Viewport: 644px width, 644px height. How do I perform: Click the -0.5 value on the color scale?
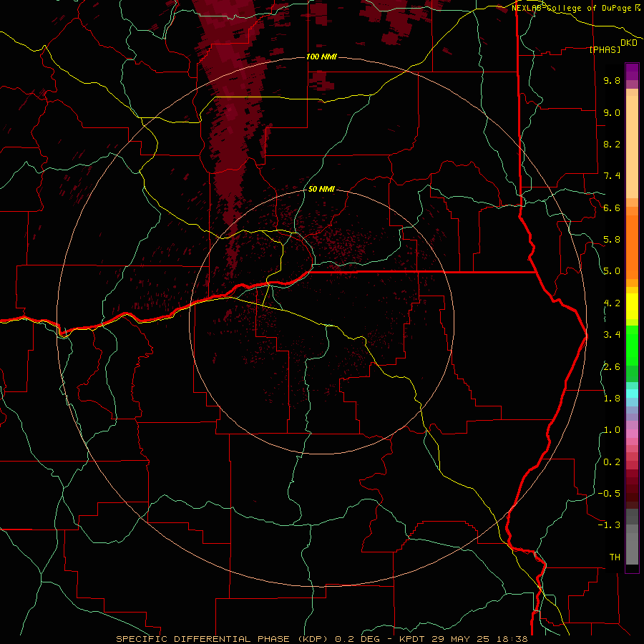click(609, 493)
